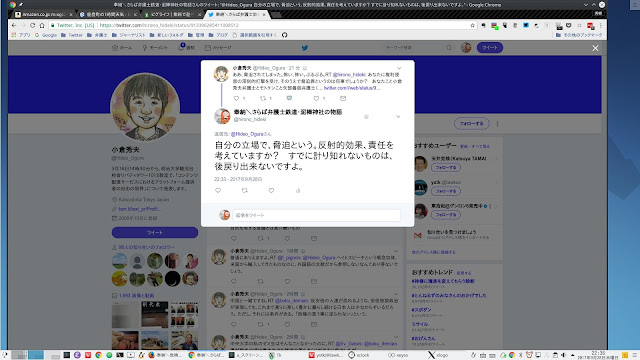Click Tweet-to button under profile bio

pyautogui.click(x=155, y=232)
